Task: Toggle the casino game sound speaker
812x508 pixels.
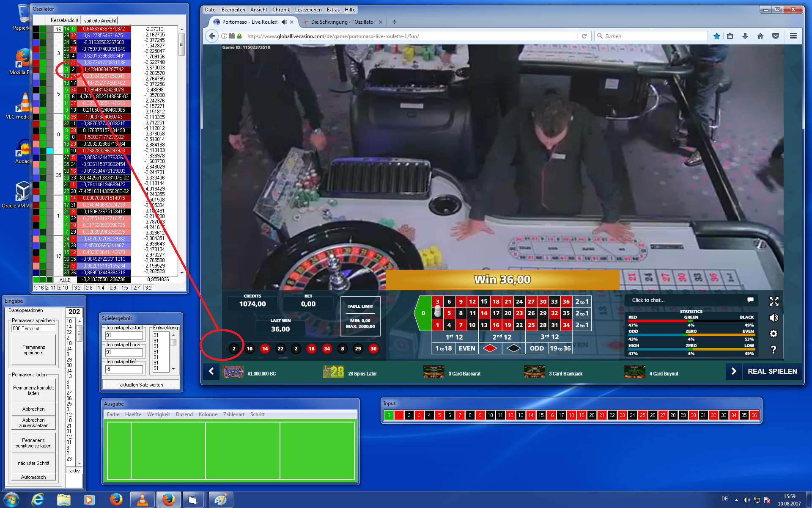Action: pos(774,318)
